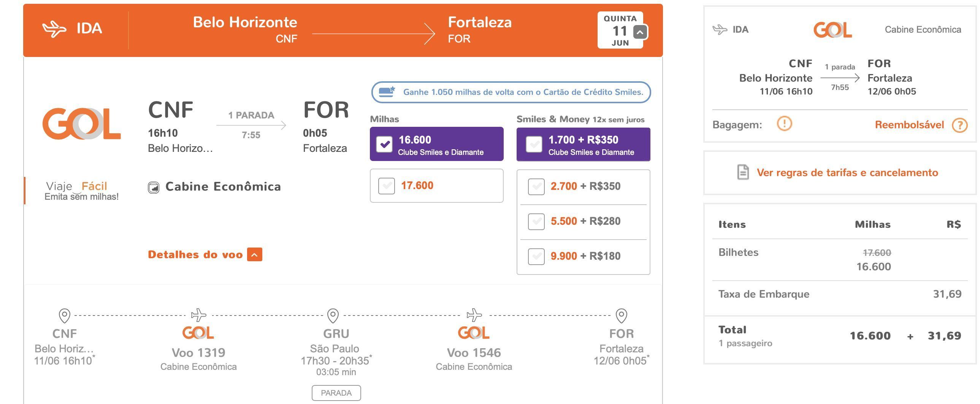Click the credit card icon in Smiles banner
The height and width of the screenshot is (404, 980).
click(x=387, y=92)
